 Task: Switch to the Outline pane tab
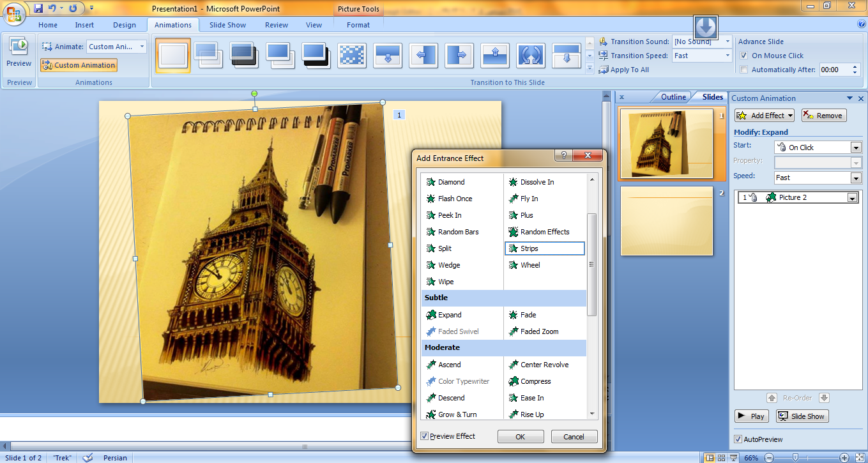coord(673,97)
